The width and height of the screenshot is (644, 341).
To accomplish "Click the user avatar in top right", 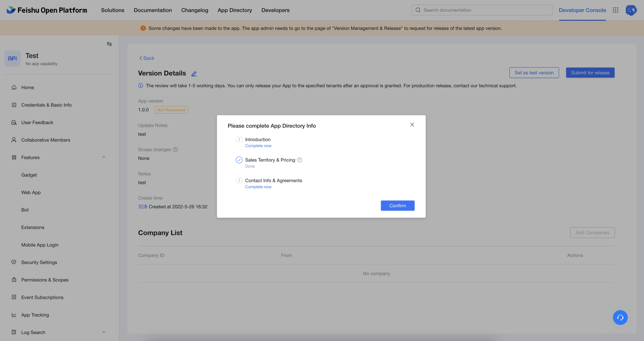I will click(631, 10).
